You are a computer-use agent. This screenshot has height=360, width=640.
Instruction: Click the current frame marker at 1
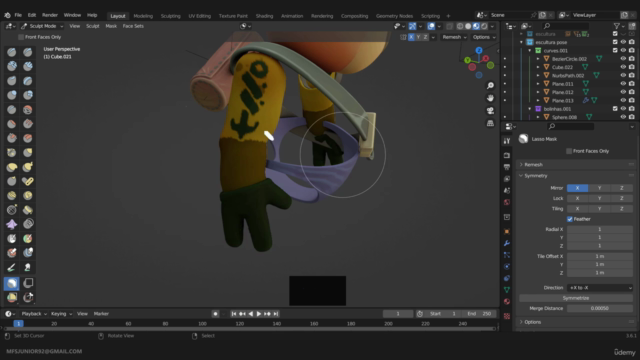click(x=18, y=324)
